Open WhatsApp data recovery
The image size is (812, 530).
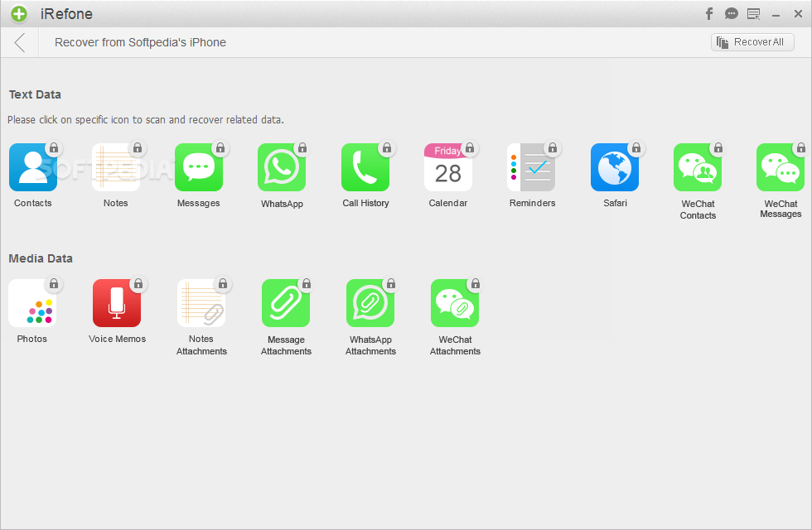pos(282,167)
